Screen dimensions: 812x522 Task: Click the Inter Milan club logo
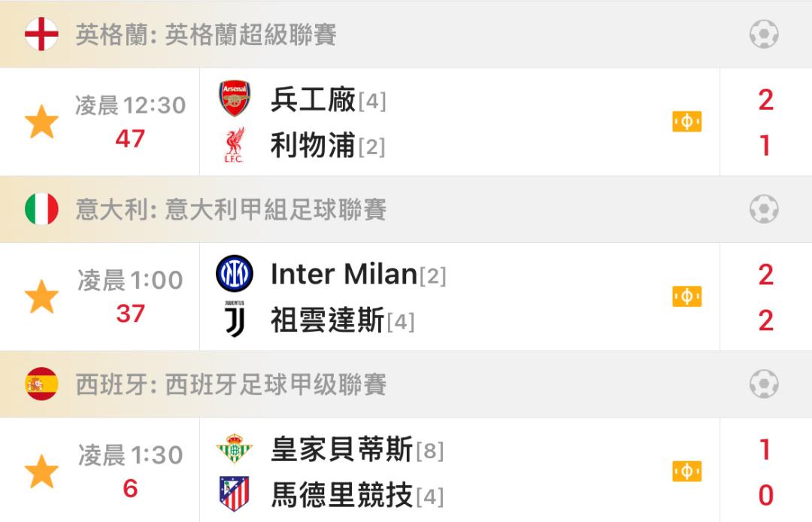[235, 274]
